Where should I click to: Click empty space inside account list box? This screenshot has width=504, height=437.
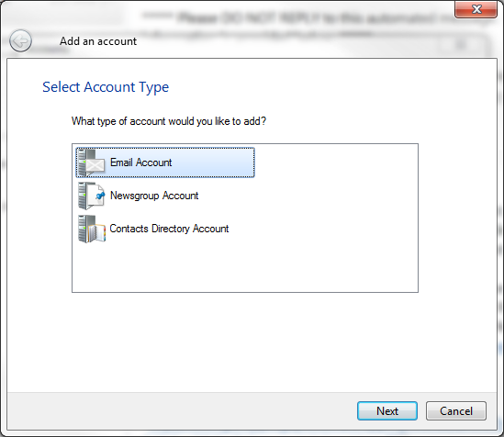pos(245,266)
